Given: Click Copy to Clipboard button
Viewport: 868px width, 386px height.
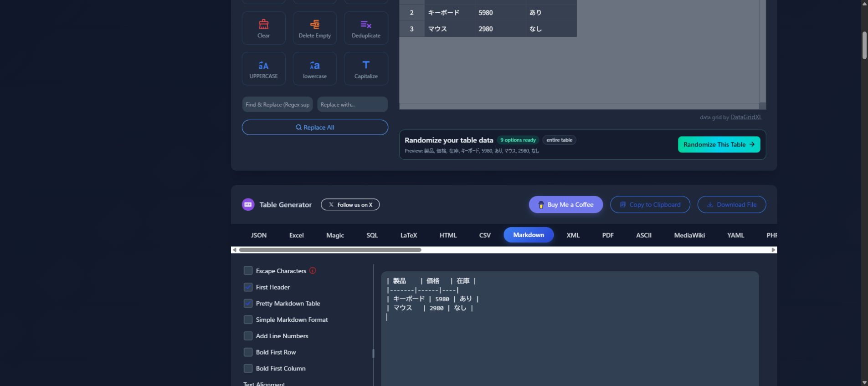Looking at the screenshot, I should pyautogui.click(x=650, y=204).
